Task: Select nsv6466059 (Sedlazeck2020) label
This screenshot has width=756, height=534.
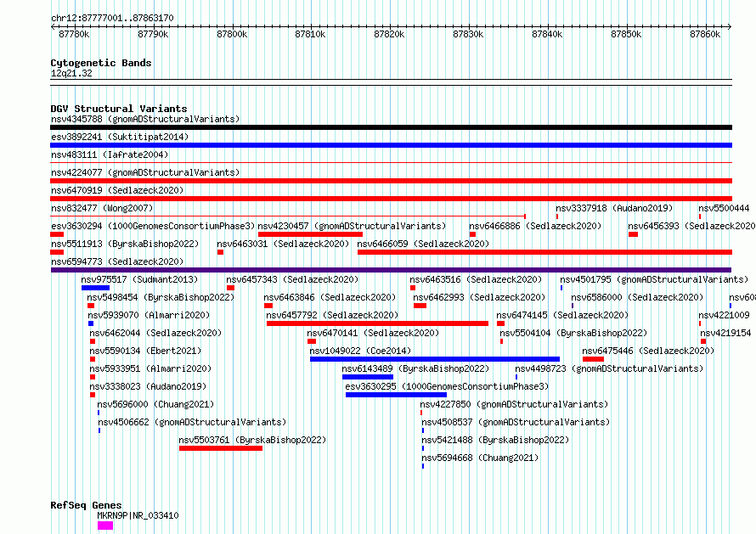Action: 423,244
